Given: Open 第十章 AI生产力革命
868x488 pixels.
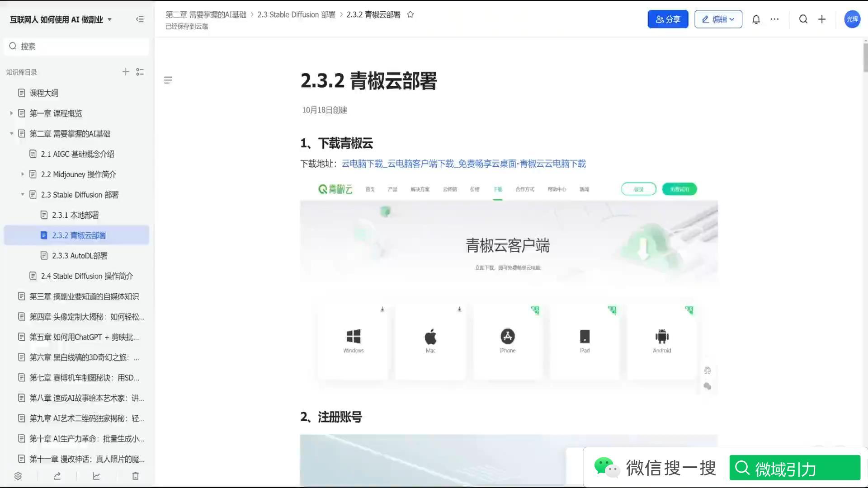Looking at the screenshot, I should point(76,439).
